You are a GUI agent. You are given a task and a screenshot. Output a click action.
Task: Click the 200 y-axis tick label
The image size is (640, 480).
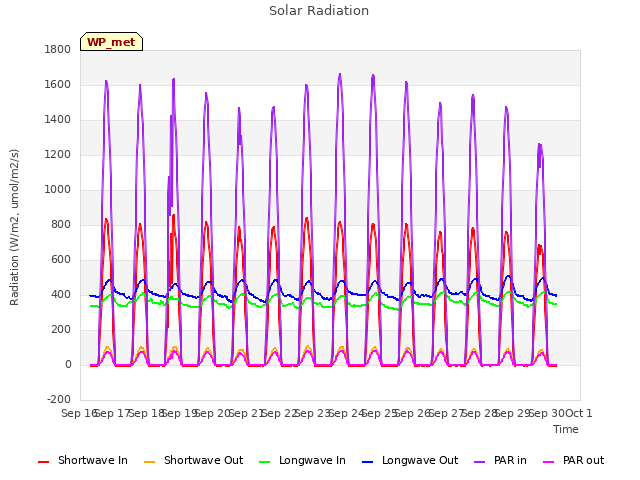pyautogui.click(x=61, y=330)
